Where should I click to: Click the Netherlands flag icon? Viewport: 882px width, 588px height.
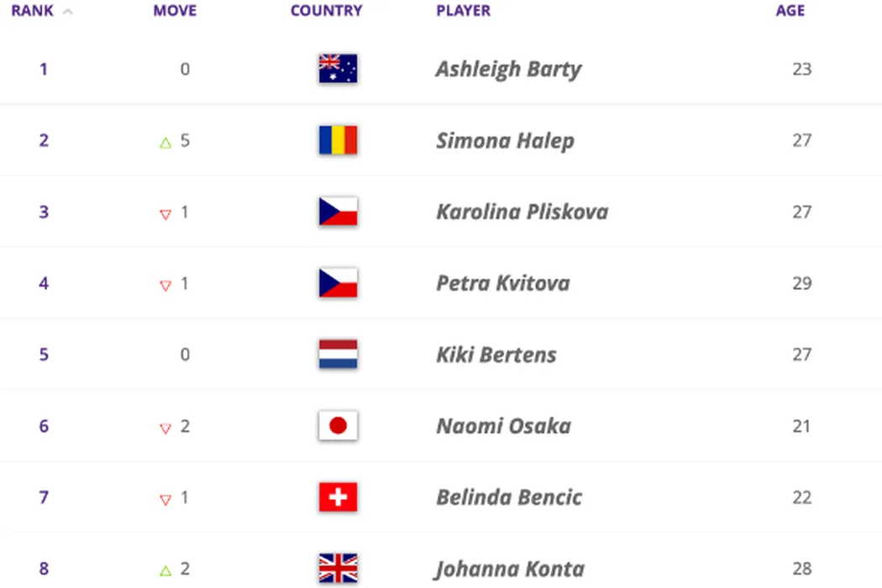click(x=338, y=354)
